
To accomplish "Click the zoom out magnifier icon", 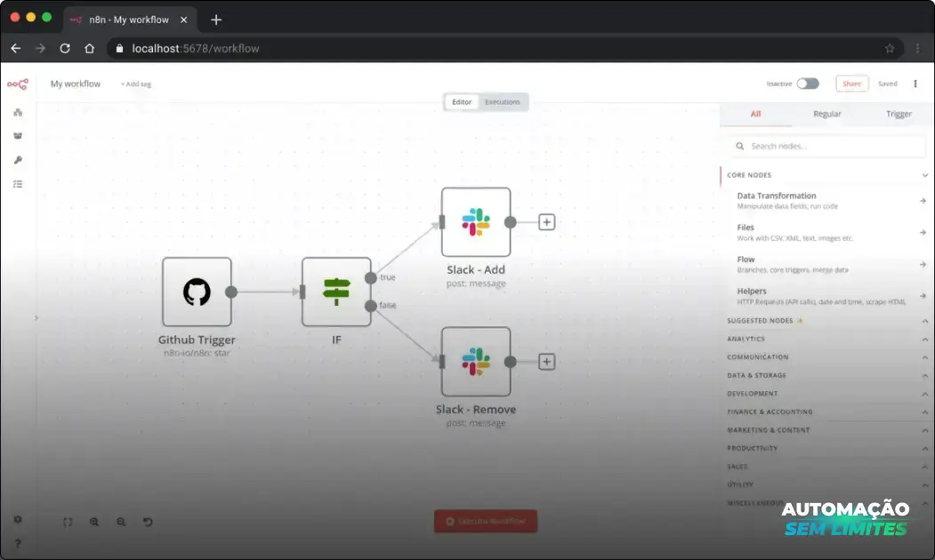I will 121,522.
